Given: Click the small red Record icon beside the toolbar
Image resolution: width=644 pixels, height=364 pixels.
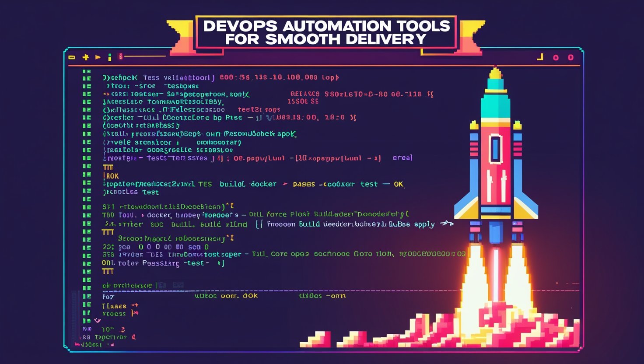Looking at the screenshot, I should click(x=120, y=57).
